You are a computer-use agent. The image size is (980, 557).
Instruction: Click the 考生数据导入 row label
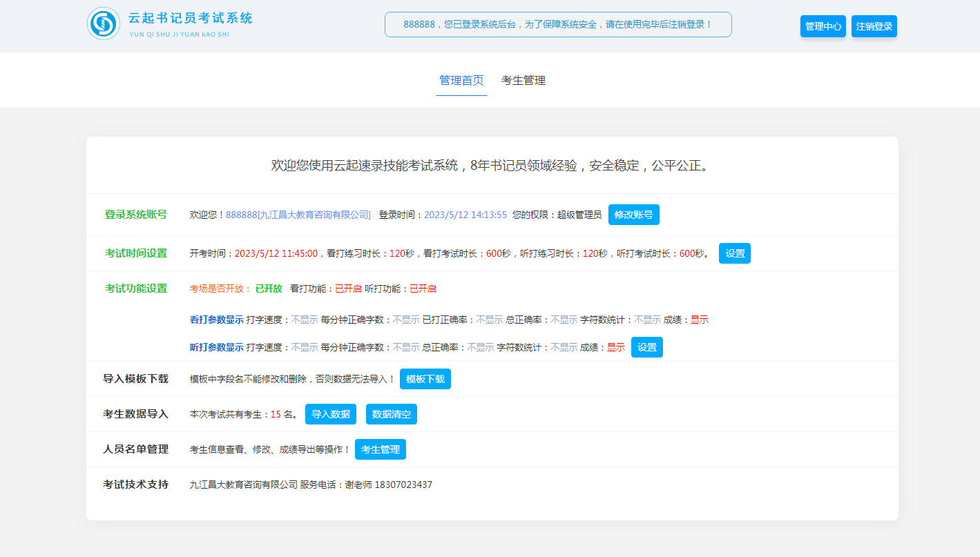click(x=136, y=414)
